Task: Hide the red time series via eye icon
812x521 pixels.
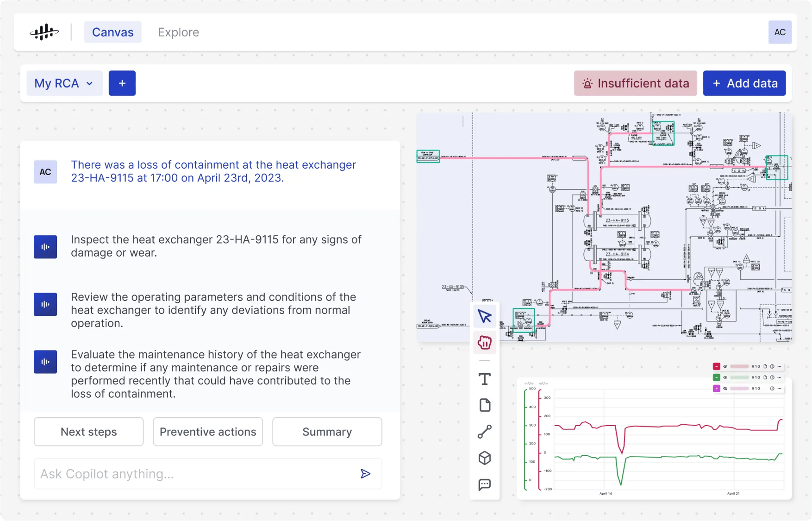Action: pos(725,366)
